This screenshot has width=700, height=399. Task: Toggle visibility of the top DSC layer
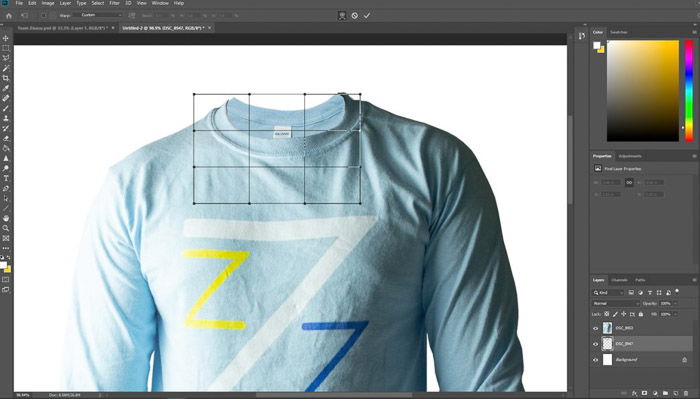(596, 328)
